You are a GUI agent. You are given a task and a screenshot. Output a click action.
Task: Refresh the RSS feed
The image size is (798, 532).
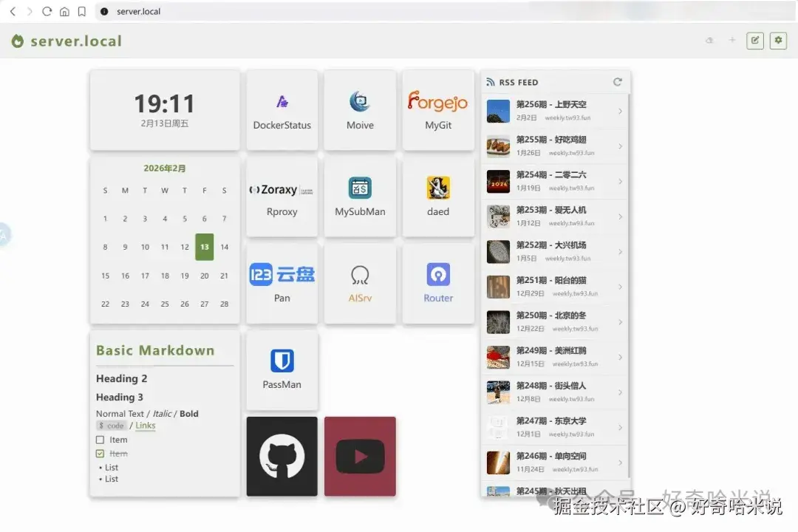(x=617, y=82)
